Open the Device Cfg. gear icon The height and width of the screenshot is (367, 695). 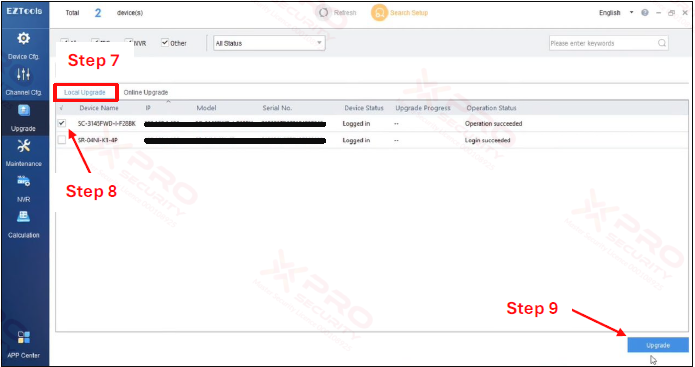(23, 38)
